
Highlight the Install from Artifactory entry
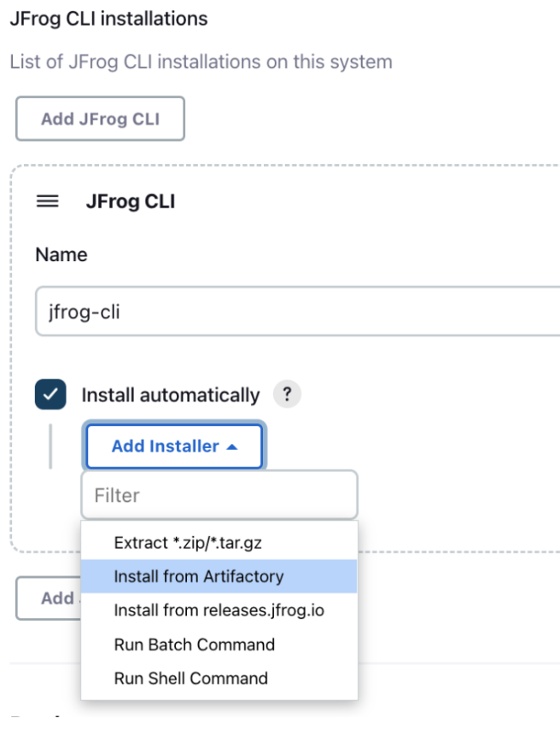(199, 577)
